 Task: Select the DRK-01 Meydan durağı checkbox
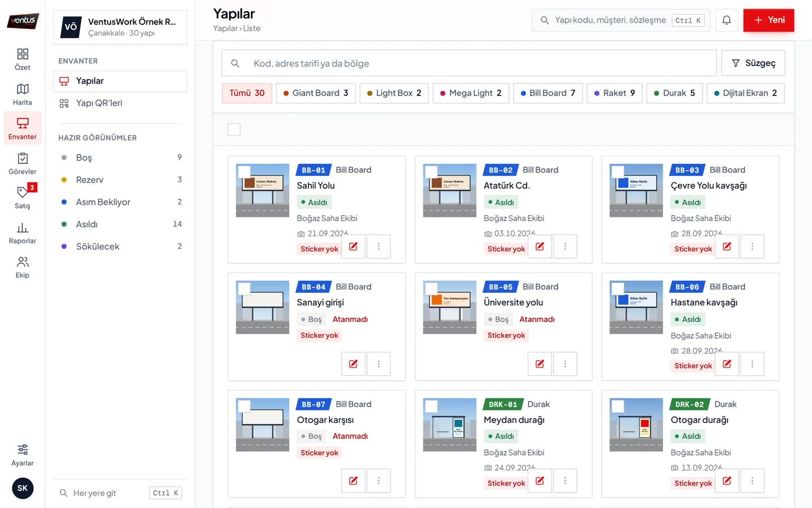[431, 406]
